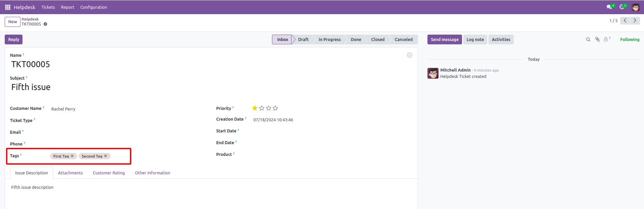Click Send message in chatter

[x=445, y=40]
